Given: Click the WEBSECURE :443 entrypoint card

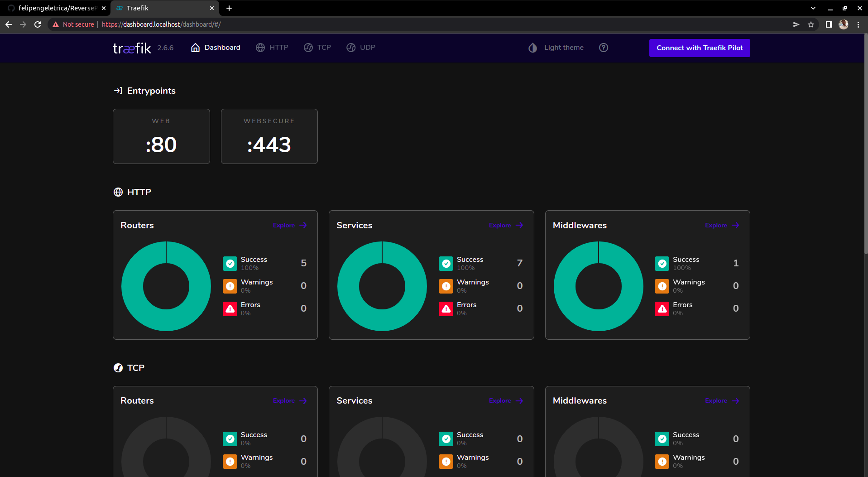Looking at the screenshot, I should 269,136.
